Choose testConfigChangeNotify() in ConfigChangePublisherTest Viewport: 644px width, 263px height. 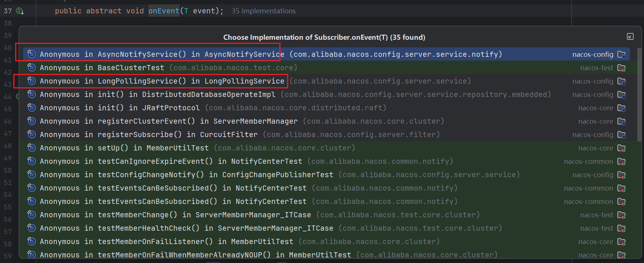click(186, 175)
